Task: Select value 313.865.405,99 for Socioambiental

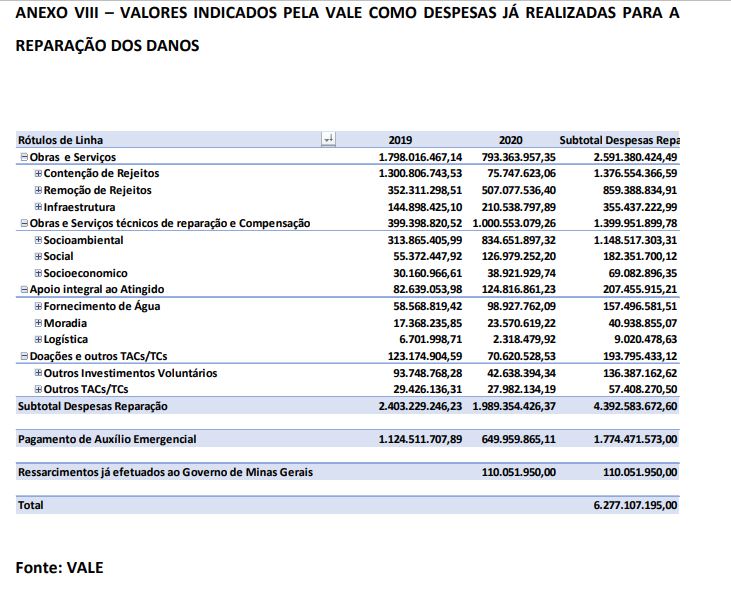Action: [425, 240]
